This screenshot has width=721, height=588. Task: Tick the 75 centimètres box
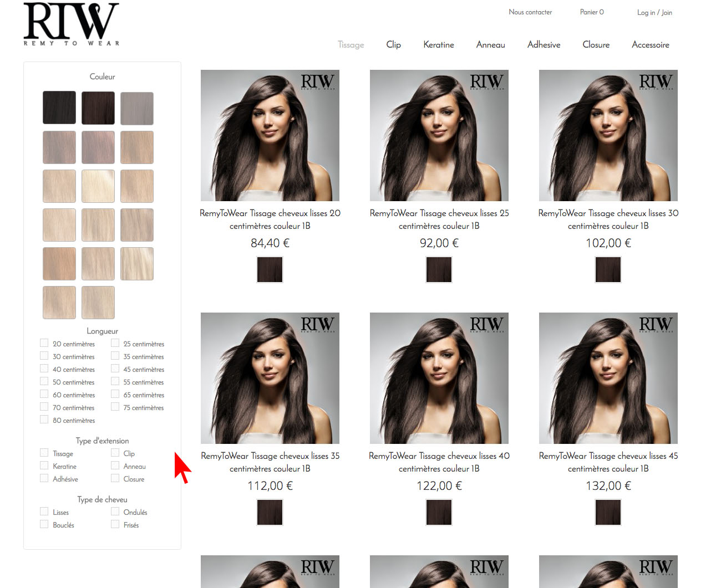coord(115,407)
